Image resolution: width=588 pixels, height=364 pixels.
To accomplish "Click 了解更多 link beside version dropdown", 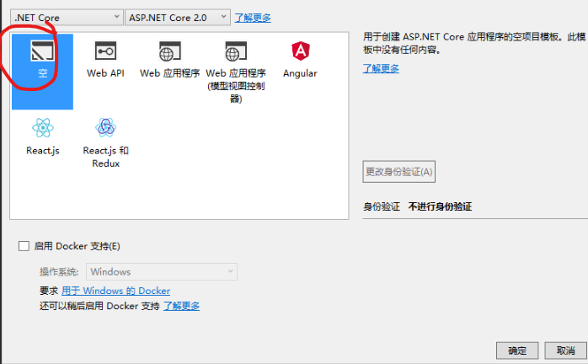I will coord(253,18).
